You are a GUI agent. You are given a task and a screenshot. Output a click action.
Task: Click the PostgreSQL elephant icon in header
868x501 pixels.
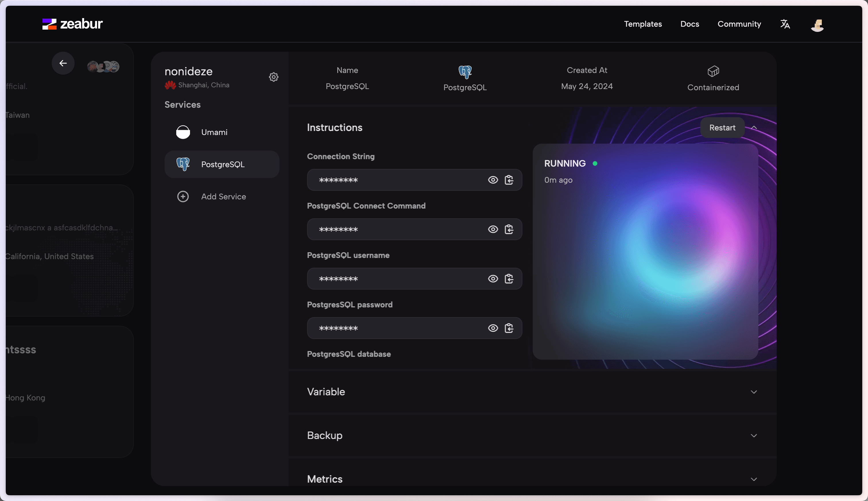click(465, 72)
